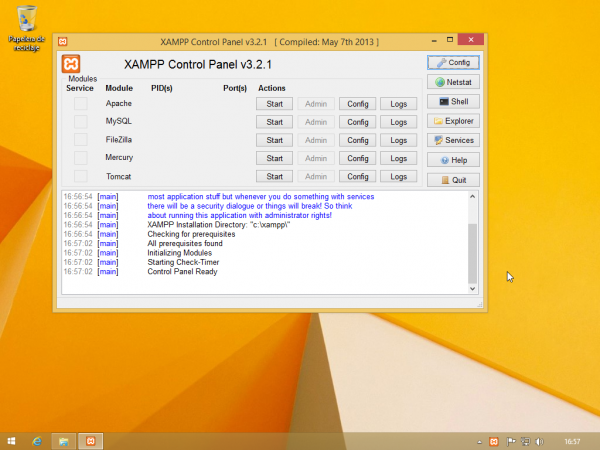Open Config for Apache
The height and width of the screenshot is (450, 600).
[x=357, y=104]
